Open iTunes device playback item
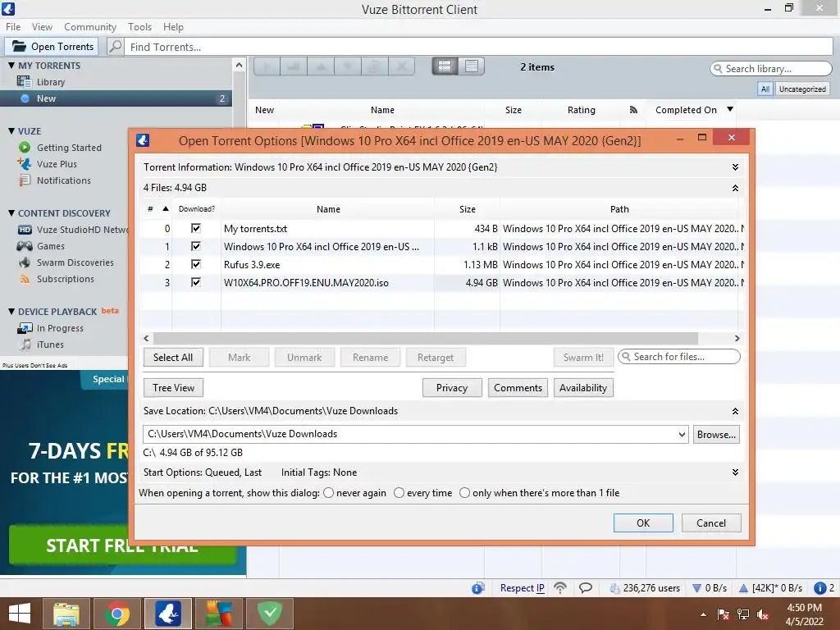The height and width of the screenshot is (630, 840). 50,345
